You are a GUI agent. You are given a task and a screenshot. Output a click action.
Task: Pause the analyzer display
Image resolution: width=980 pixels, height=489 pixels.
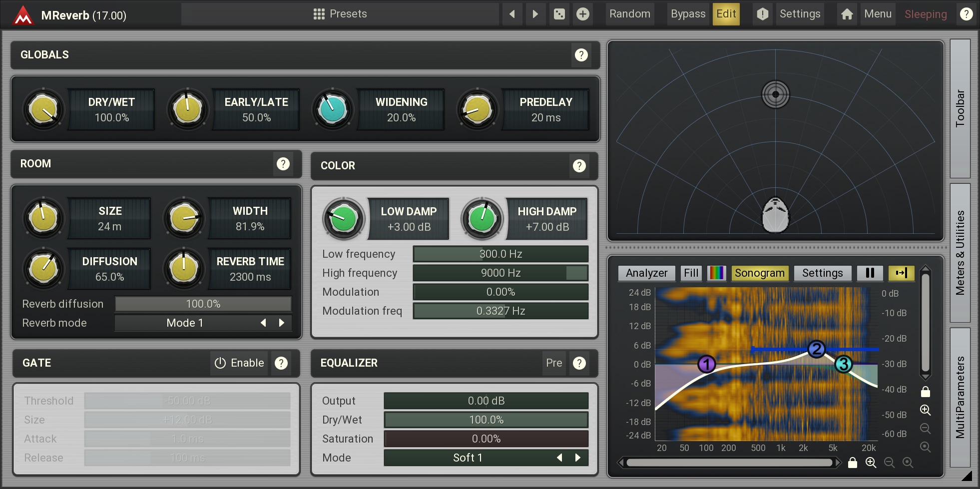[x=870, y=273]
